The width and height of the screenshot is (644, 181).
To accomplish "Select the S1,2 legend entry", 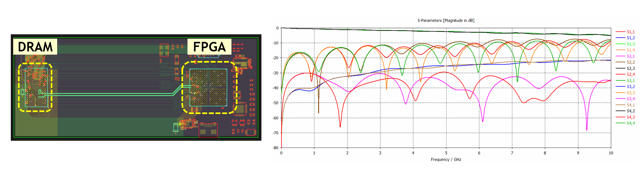I will pos(625,38).
